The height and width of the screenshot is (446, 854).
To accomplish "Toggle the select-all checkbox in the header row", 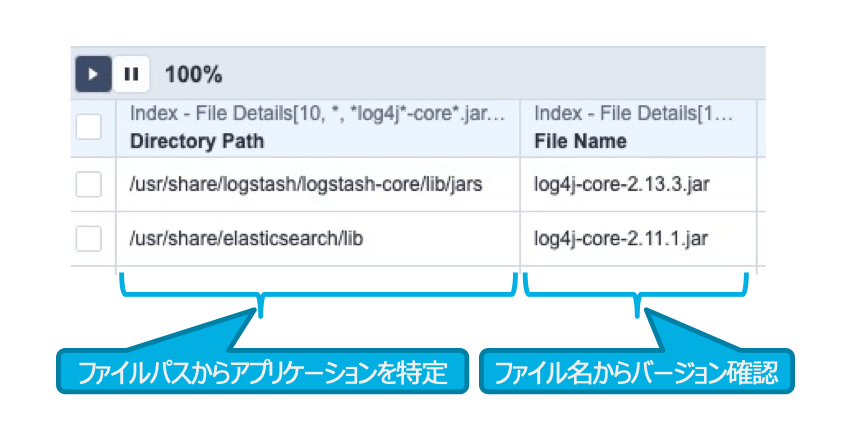I will click(88, 127).
